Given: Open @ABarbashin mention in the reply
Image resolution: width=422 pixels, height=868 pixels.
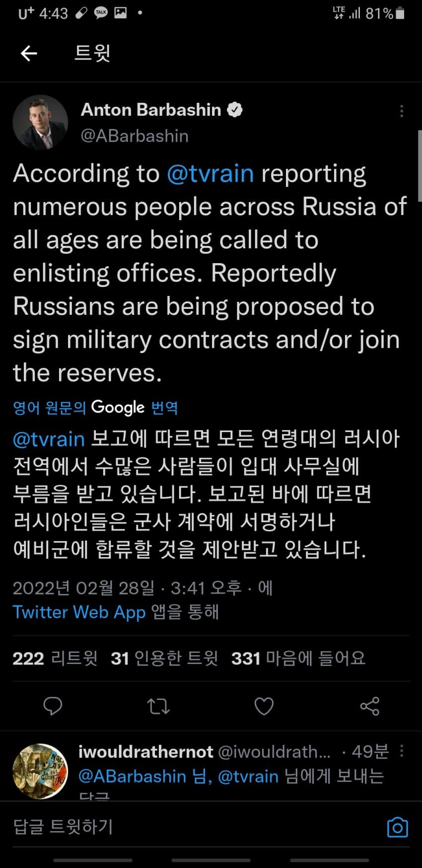Looking at the screenshot, I should 132,777.
